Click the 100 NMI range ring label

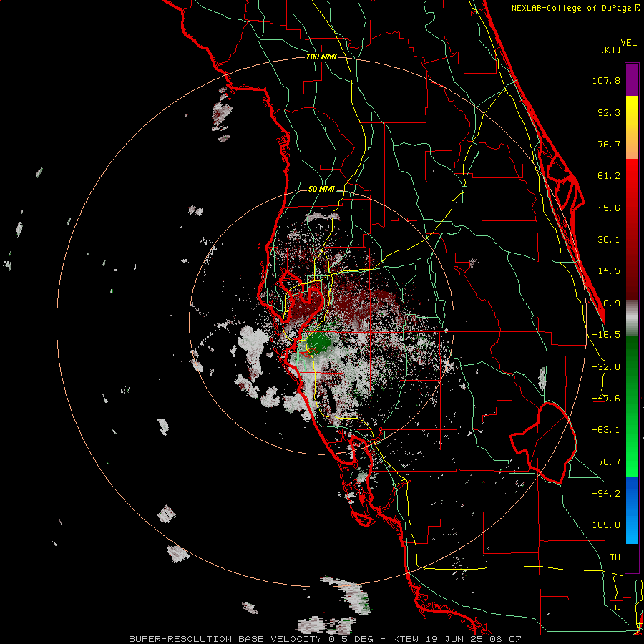tap(321, 57)
